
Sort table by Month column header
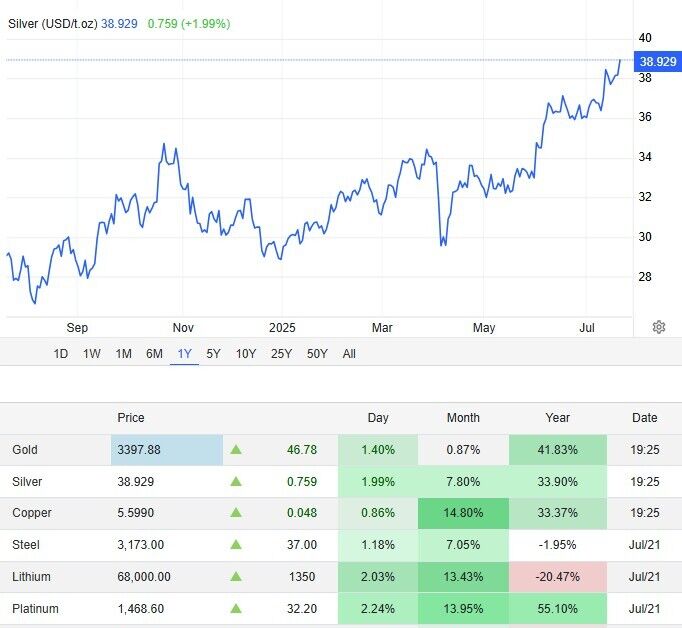pos(463,418)
